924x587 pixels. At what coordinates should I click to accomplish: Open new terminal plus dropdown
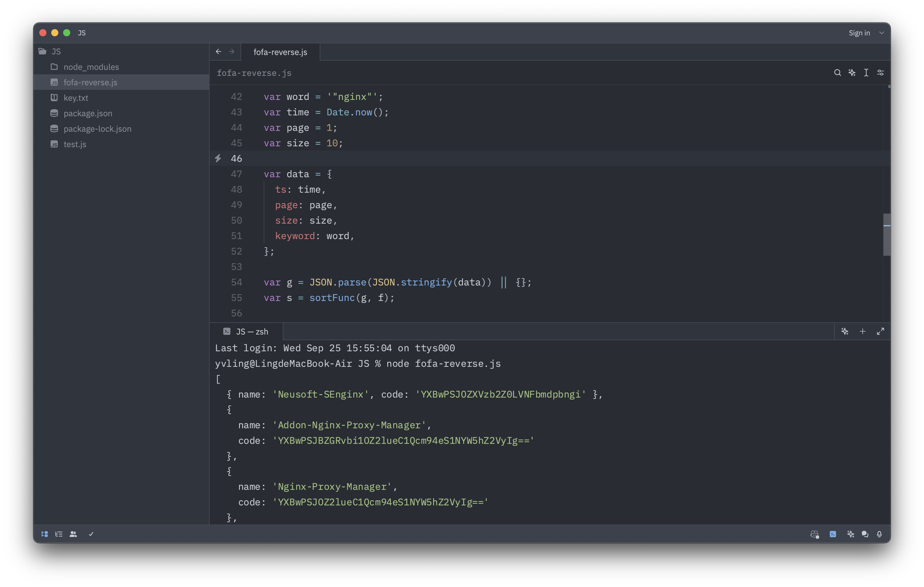click(x=863, y=331)
